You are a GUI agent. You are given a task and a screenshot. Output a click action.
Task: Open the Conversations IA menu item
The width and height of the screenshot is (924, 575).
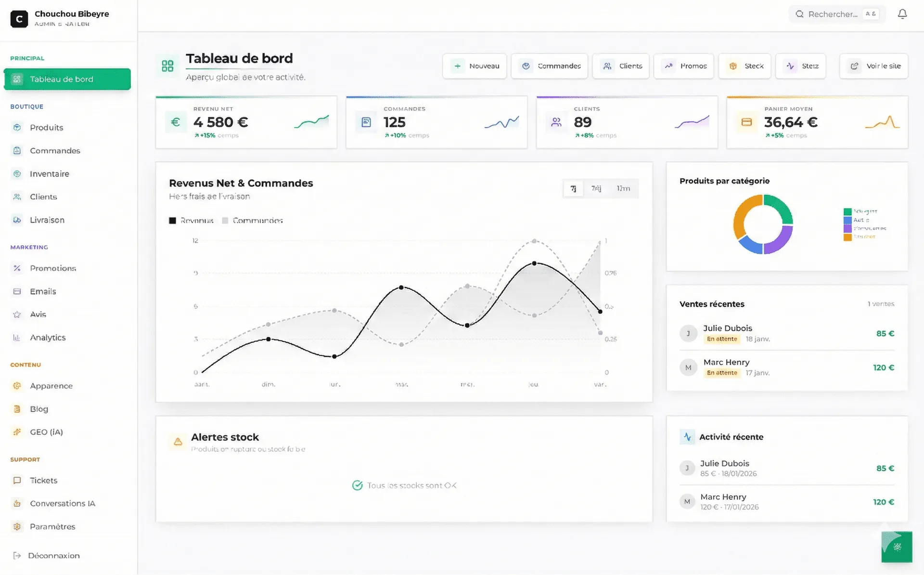(62, 503)
